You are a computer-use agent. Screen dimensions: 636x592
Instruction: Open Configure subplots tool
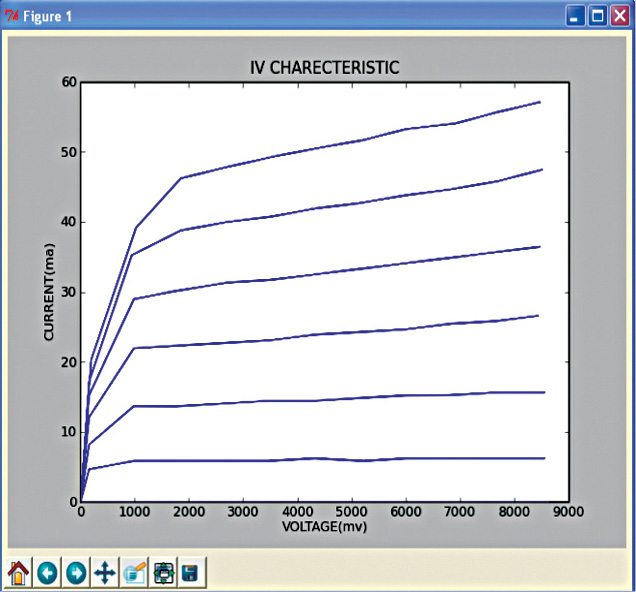(x=163, y=573)
